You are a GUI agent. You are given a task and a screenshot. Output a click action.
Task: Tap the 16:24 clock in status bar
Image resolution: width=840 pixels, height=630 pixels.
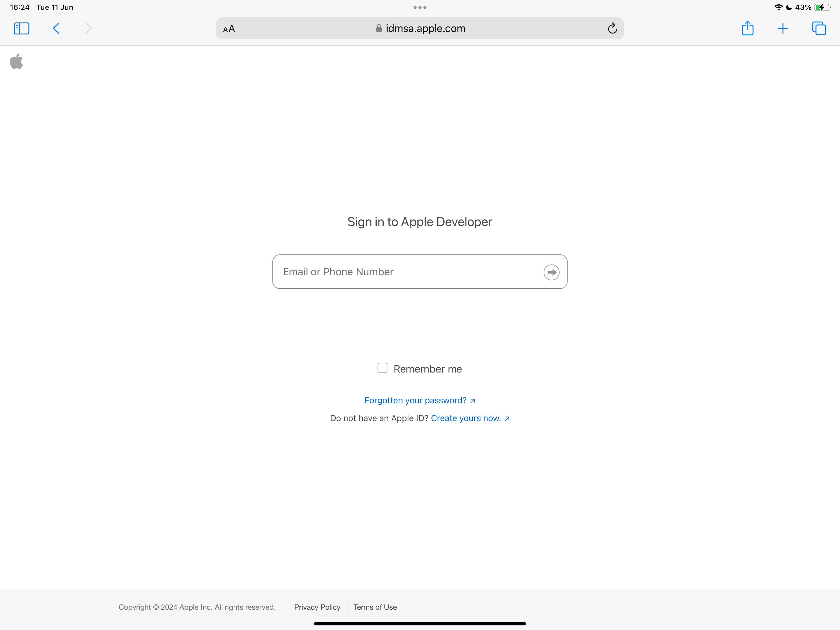click(20, 7)
